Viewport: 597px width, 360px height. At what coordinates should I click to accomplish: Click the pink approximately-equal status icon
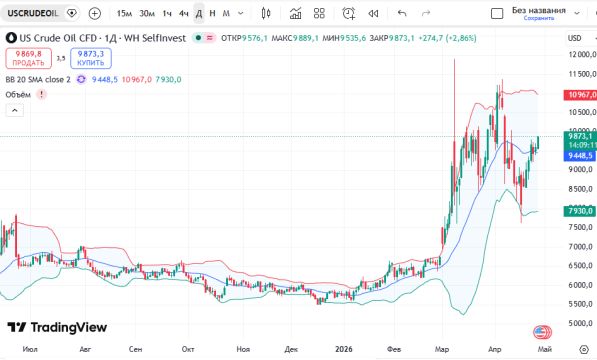(209, 38)
